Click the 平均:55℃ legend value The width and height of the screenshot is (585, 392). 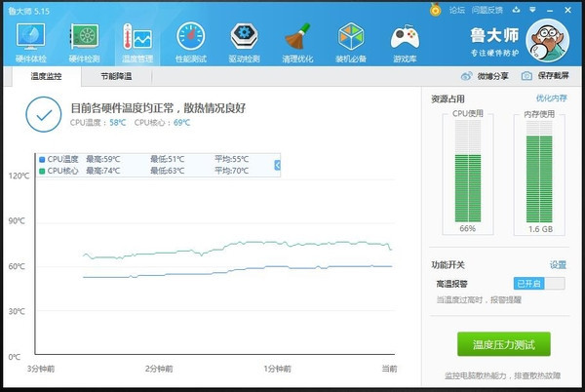pyautogui.click(x=231, y=159)
